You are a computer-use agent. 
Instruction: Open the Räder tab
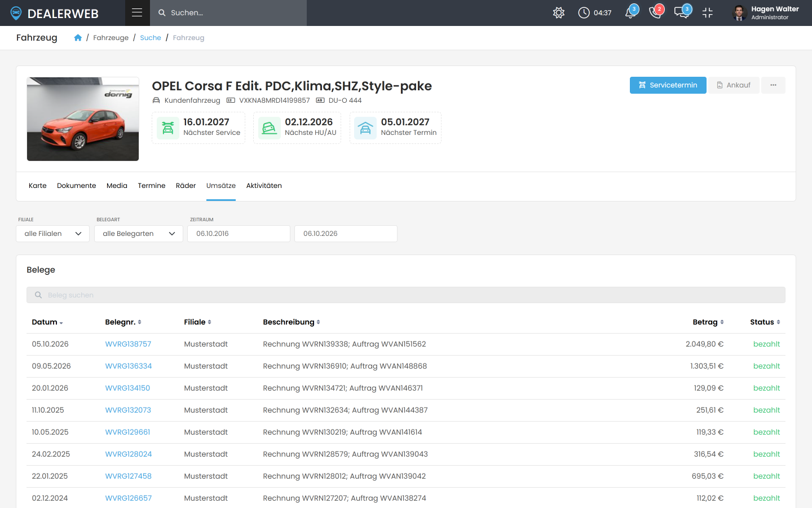click(x=186, y=186)
